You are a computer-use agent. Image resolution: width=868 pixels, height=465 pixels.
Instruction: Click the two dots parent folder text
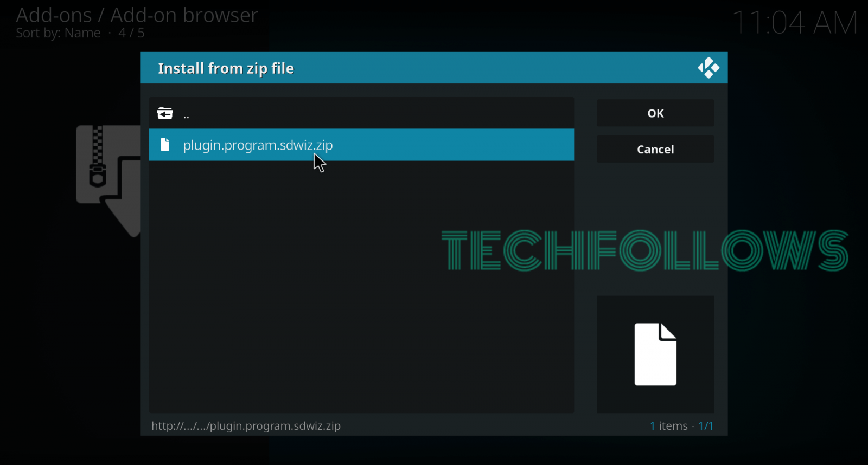pos(186,116)
